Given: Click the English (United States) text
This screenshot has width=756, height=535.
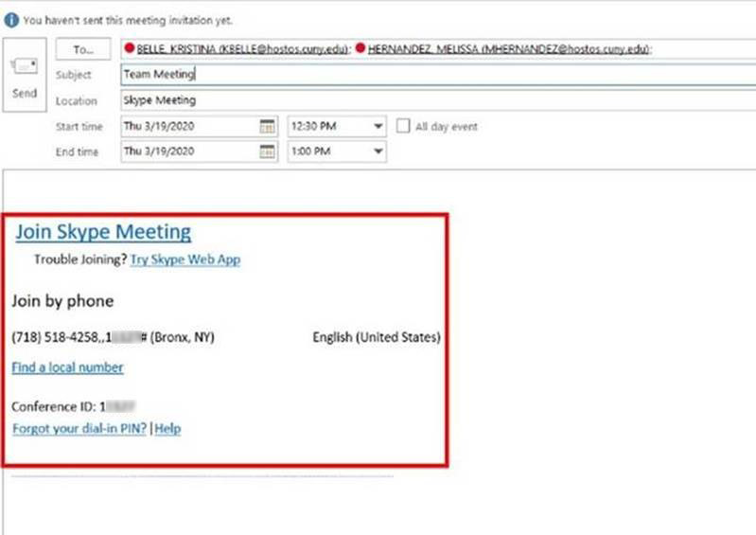Looking at the screenshot, I should click(x=377, y=337).
